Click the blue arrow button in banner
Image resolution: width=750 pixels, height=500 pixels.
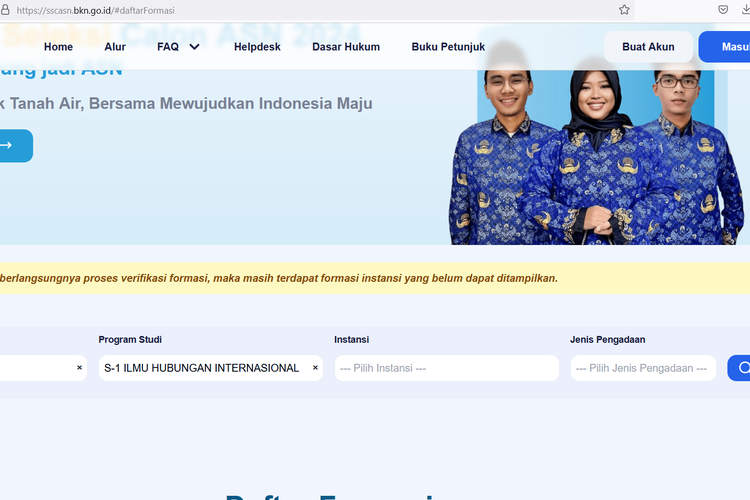(16, 145)
